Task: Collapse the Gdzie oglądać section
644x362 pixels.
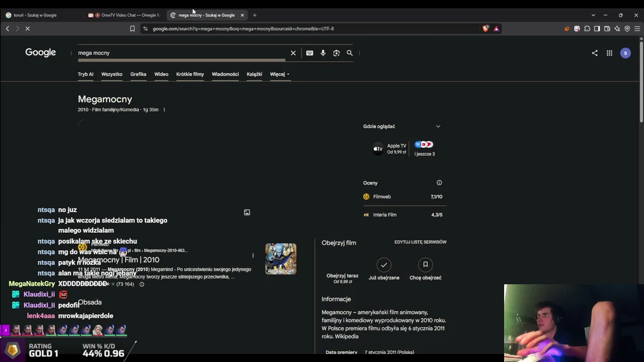Action: tap(438, 126)
